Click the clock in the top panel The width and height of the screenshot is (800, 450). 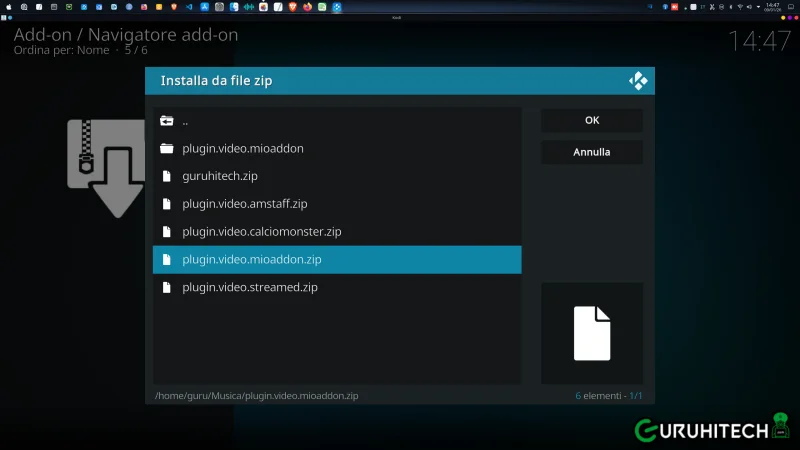click(772, 7)
